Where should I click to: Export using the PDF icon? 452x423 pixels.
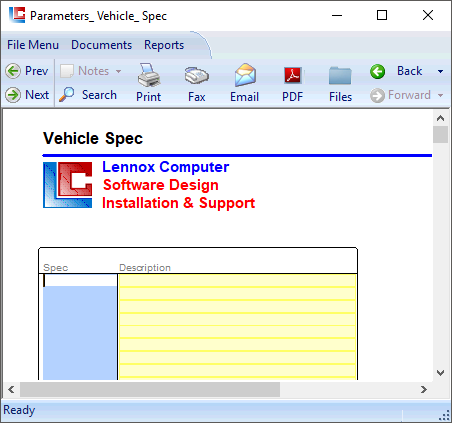coord(293,75)
